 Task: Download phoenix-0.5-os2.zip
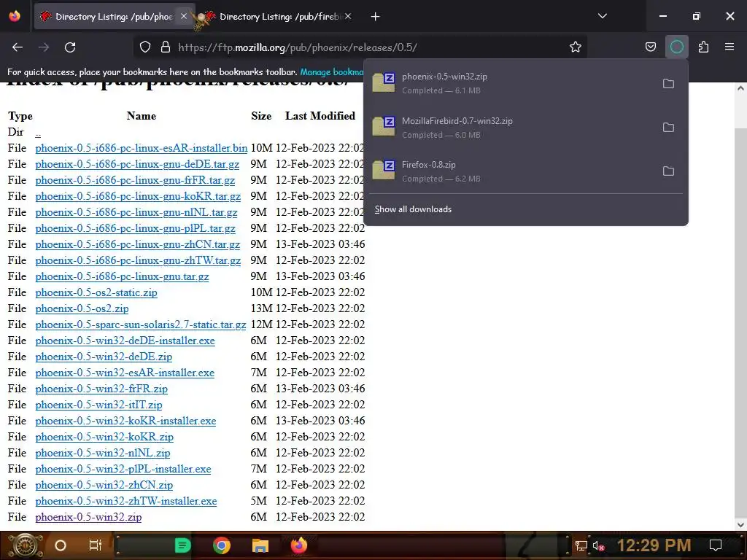(82, 308)
